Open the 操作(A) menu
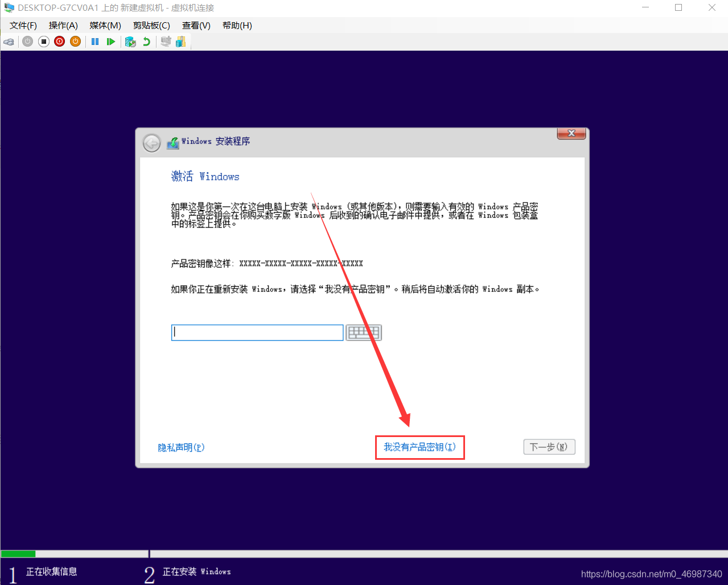This screenshot has width=728, height=585. pyautogui.click(x=63, y=26)
